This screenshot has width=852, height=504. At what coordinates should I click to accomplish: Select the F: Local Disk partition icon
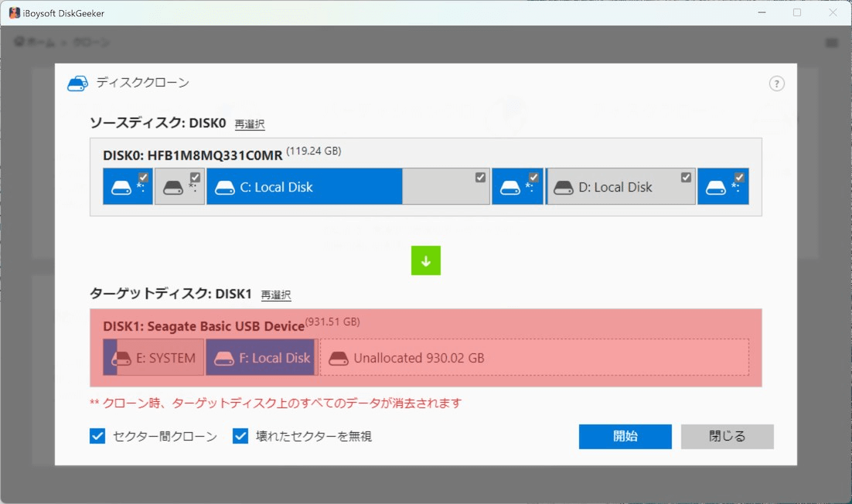[x=224, y=359]
